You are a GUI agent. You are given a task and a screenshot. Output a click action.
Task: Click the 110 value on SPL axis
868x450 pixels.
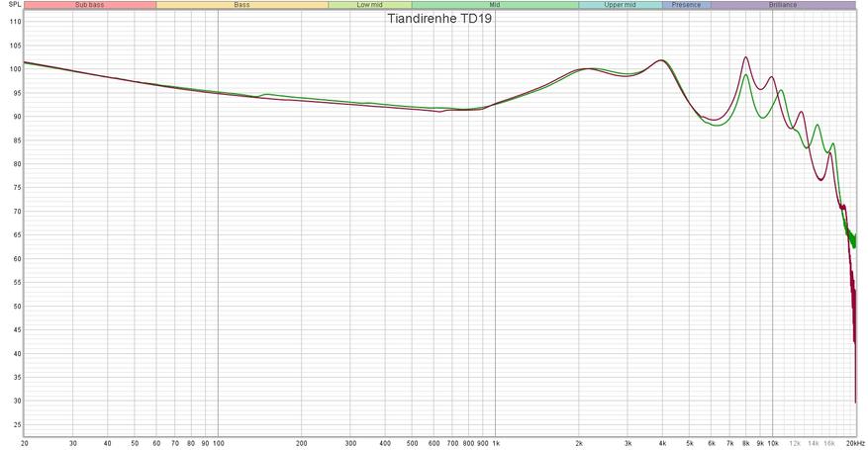pyautogui.click(x=16, y=22)
